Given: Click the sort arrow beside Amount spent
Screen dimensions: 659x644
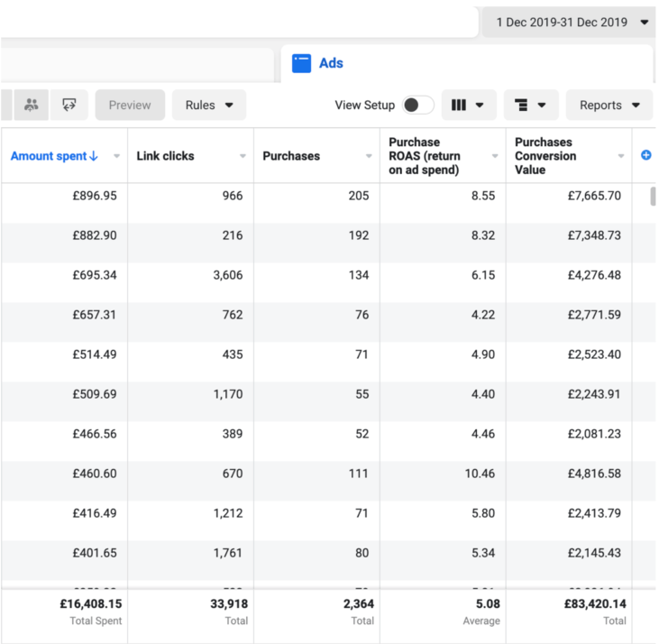Looking at the screenshot, I should (x=94, y=156).
